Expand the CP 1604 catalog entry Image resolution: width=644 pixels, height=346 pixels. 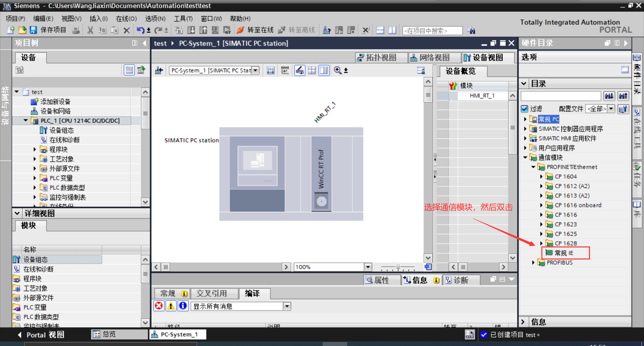[x=542, y=176]
